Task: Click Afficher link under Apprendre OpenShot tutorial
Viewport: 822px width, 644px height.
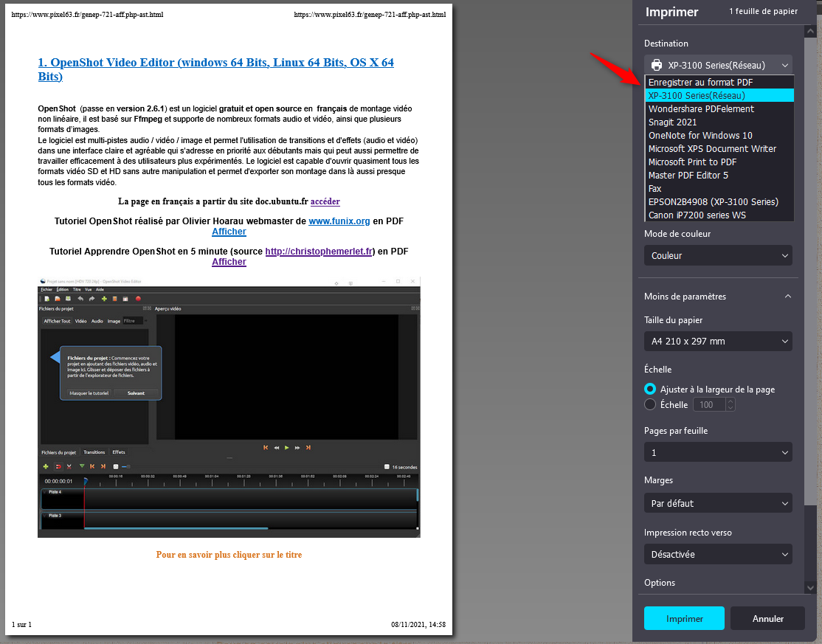Action: point(229,262)
